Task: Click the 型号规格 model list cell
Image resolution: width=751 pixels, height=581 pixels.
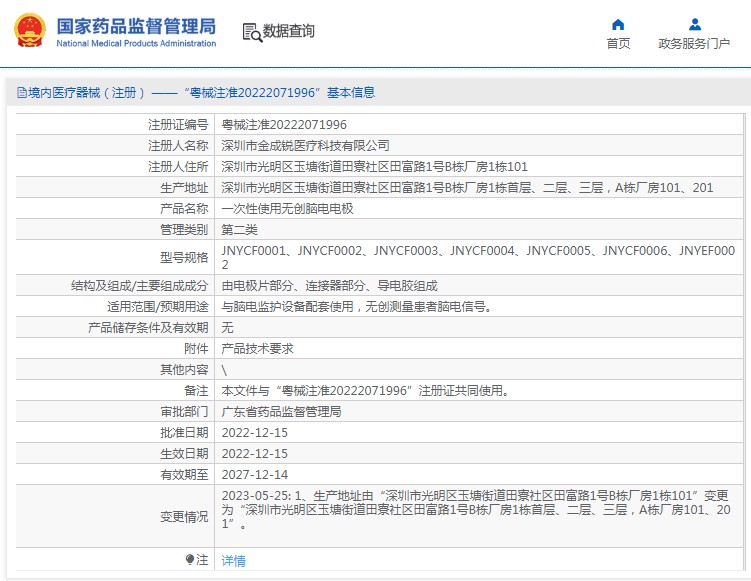Action: tap(478, 257)
